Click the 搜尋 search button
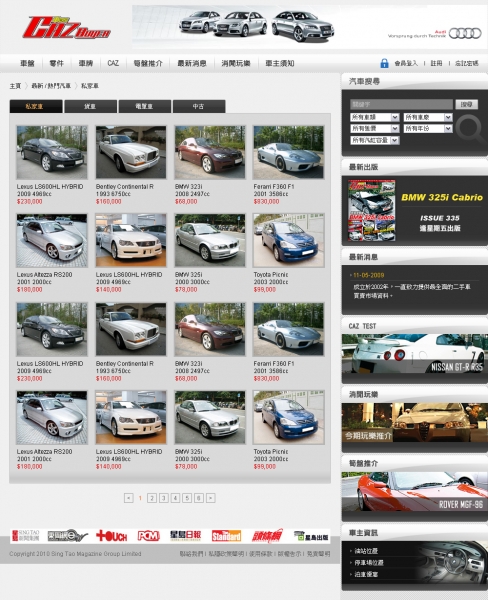Screen dimensions: 488x600 [466, 104]
